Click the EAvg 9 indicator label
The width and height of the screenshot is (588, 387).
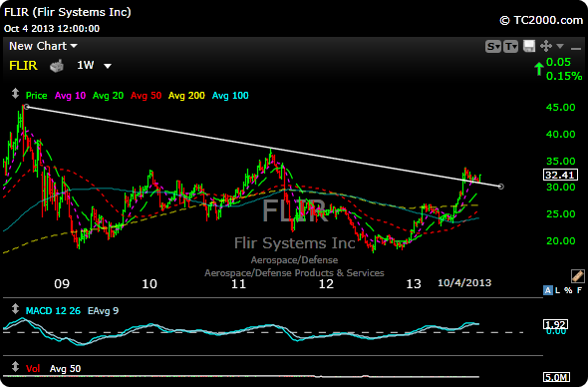(103, 311)
